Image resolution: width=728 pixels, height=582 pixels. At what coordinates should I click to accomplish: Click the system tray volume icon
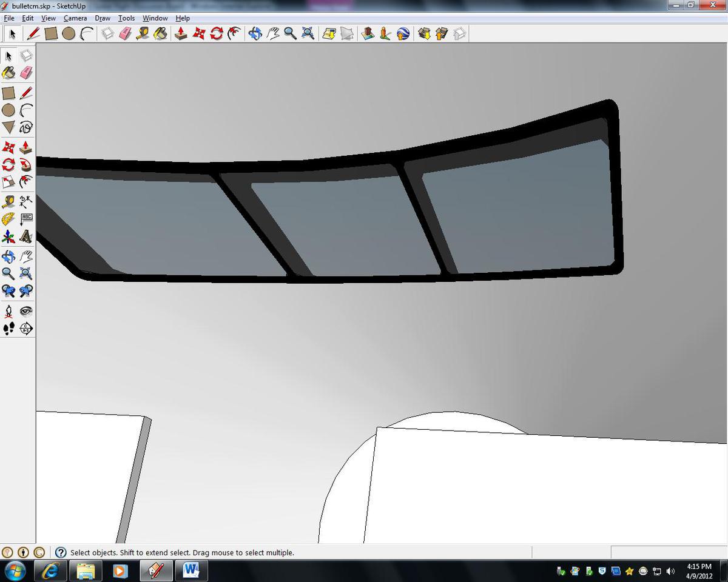tap(670, 571)
